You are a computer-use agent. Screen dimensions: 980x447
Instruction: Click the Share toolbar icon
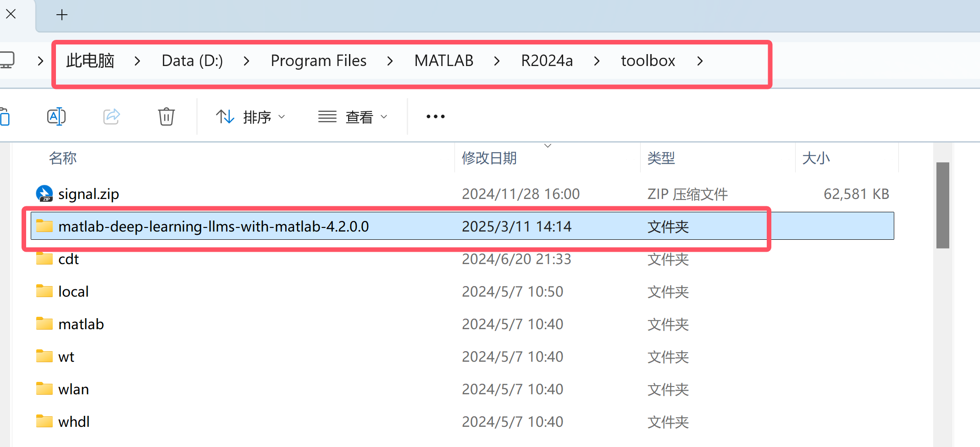[111, 116]
